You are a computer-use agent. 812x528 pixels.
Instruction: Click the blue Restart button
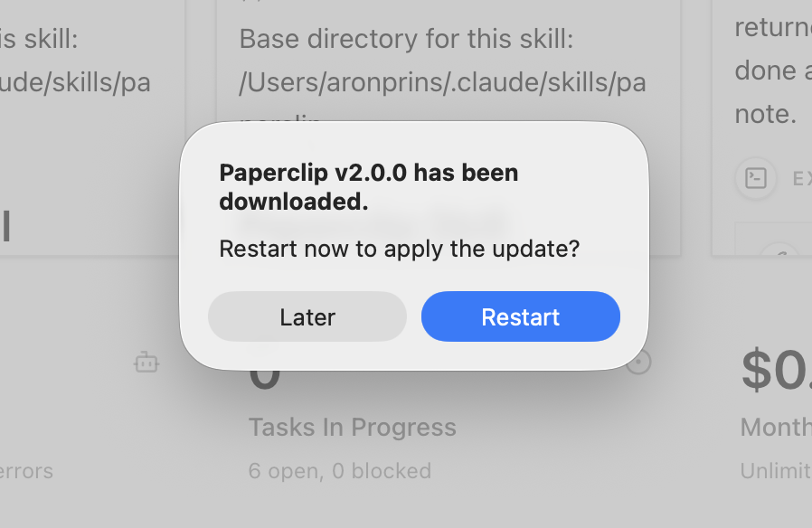coord(520,316)
